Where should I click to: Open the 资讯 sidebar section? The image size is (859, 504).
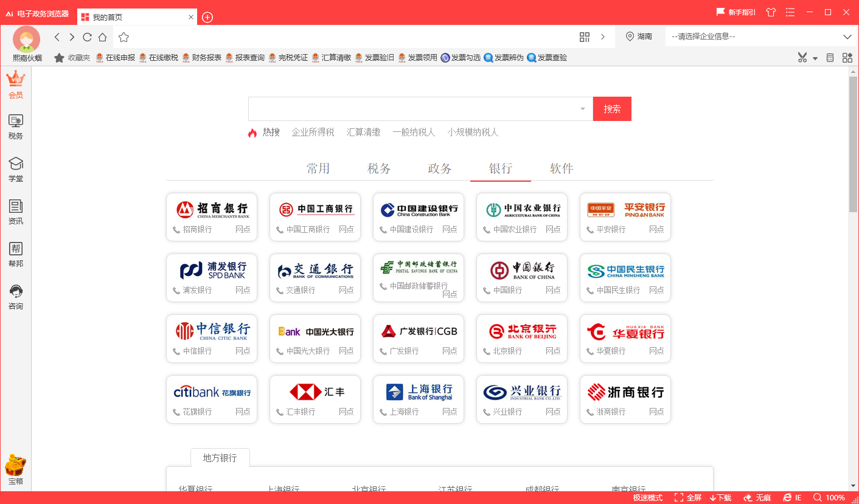(16, 212)
